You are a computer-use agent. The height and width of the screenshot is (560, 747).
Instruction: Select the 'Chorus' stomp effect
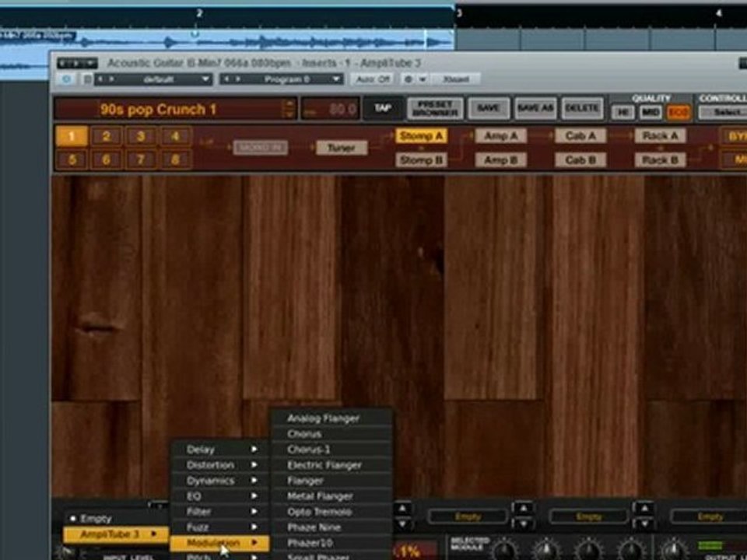click(332, 434)
